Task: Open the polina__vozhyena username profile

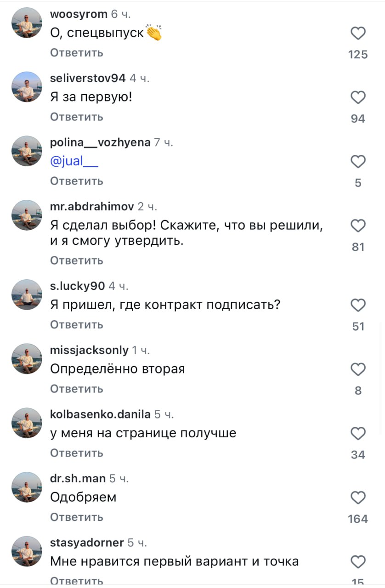Action: click(x=100, y=142)
